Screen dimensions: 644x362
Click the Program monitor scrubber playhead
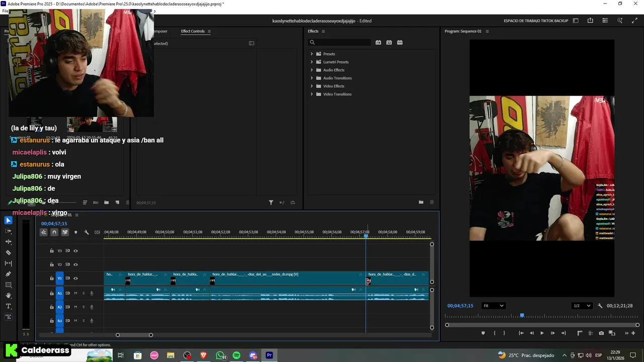click(522, 316)
